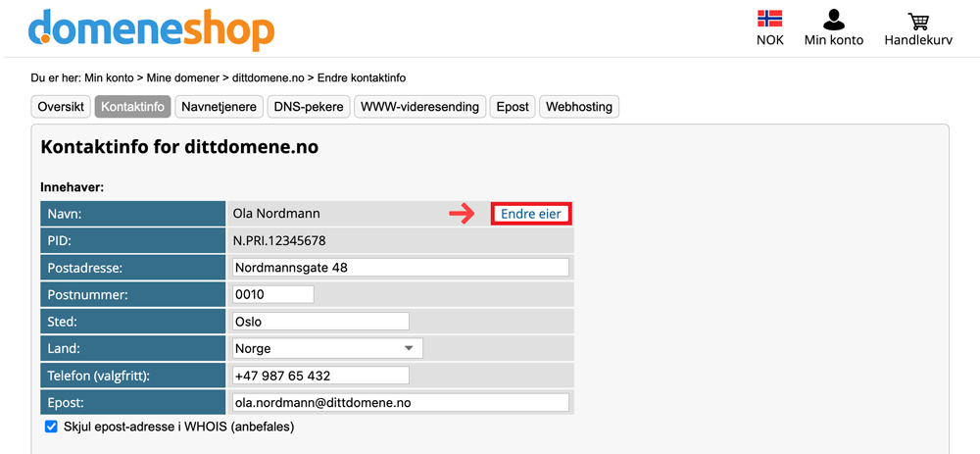The image size is (980, 454).
Task: Click the Telefon field with +47 number
Action: [x=320, y=376]
